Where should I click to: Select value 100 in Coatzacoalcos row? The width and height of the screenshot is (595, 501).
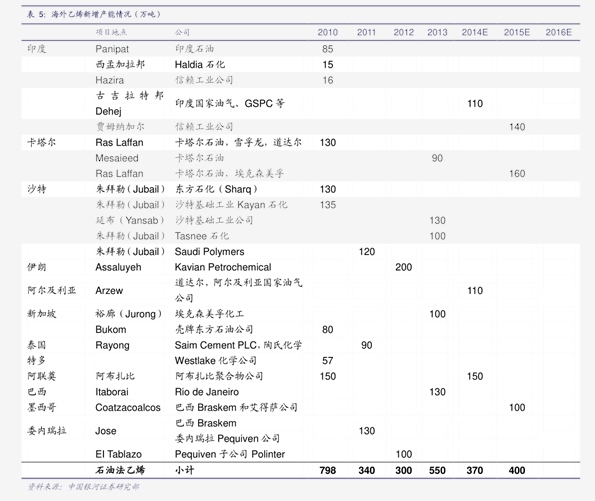(517, 408)
